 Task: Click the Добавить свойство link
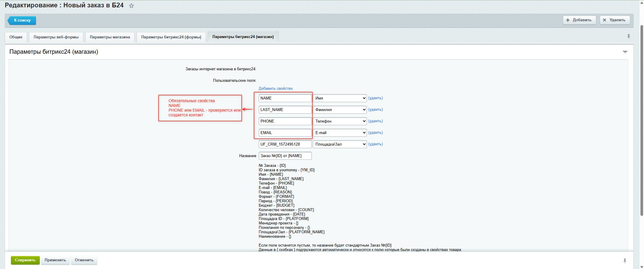click(275, 89)
